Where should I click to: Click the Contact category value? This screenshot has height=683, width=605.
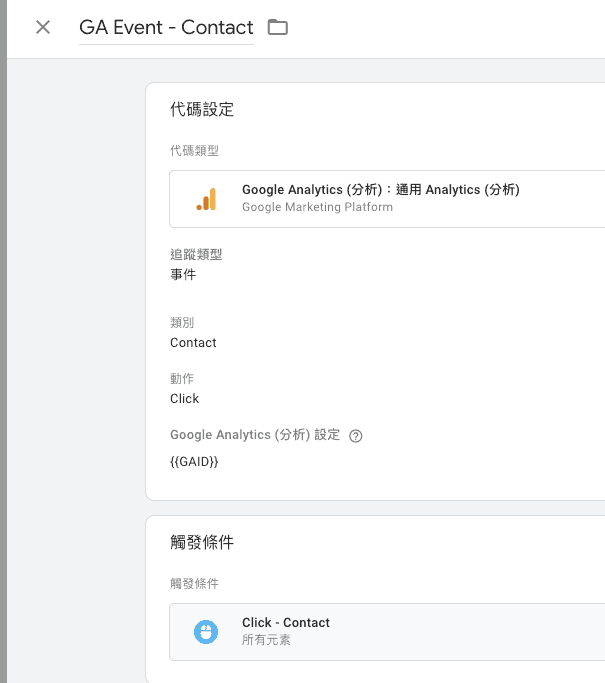(193, 343)
